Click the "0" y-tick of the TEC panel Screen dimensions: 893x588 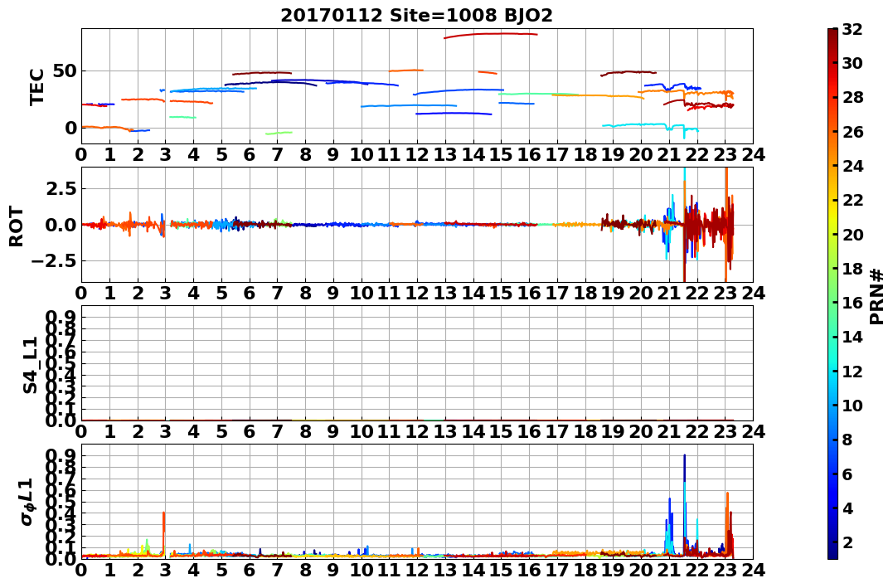(x=70, y=128)
